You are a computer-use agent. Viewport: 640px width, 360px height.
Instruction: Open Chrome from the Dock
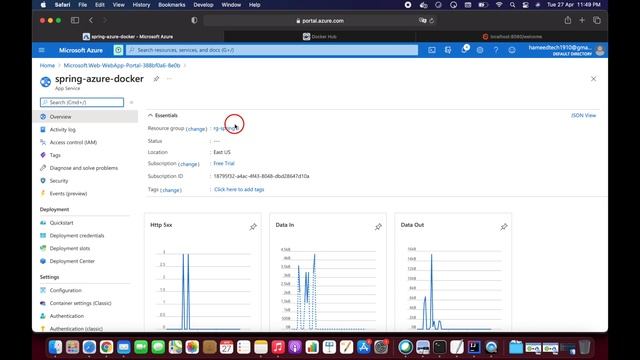tap(106, 347)
